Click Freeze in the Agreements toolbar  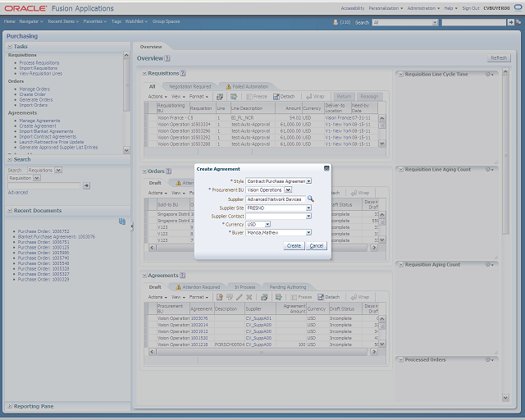pyautogui.click(x=301, y=297)
